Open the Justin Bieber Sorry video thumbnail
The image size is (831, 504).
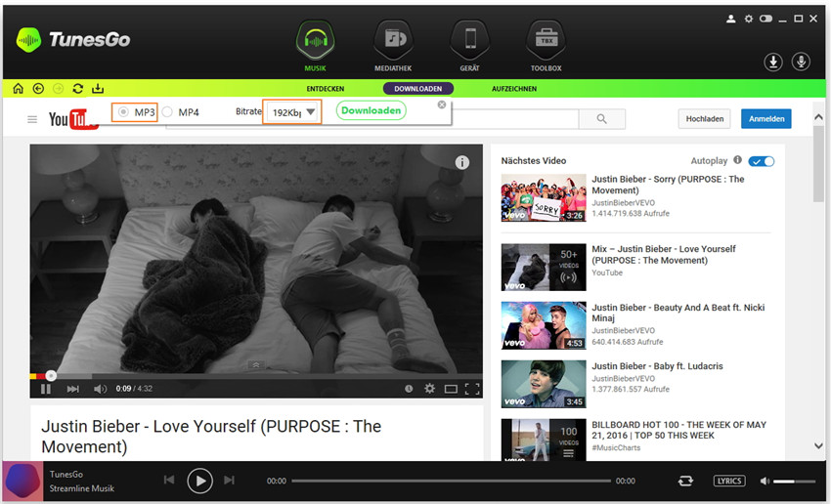[x=543, y=198]
